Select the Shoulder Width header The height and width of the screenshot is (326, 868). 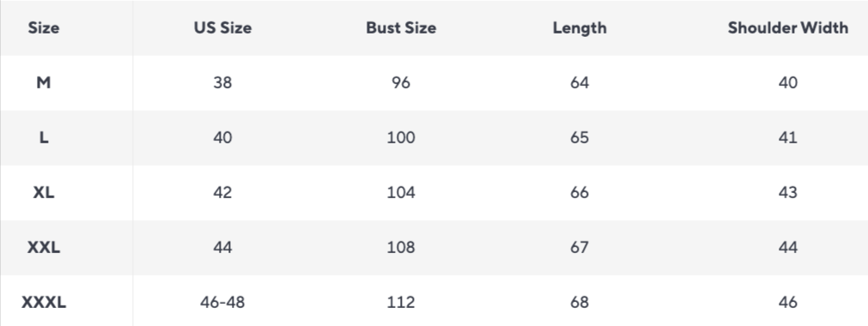pos(788,27)
